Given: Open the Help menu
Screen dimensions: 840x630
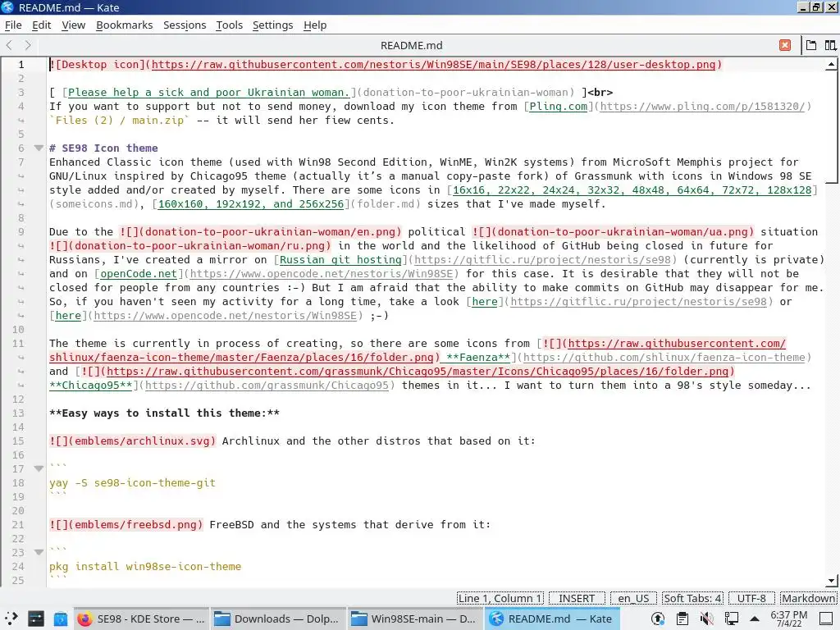Looking at the screenshot, I should 315,25.
